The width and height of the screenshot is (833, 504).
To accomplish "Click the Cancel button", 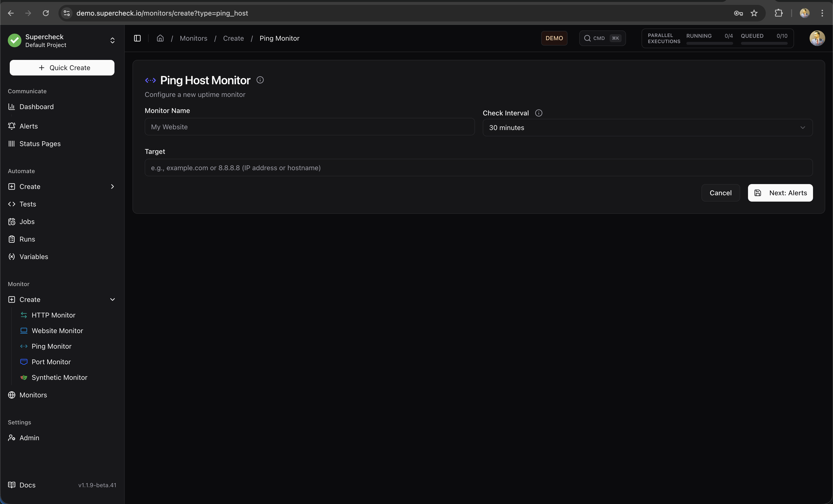I will [x=720, y=193].
